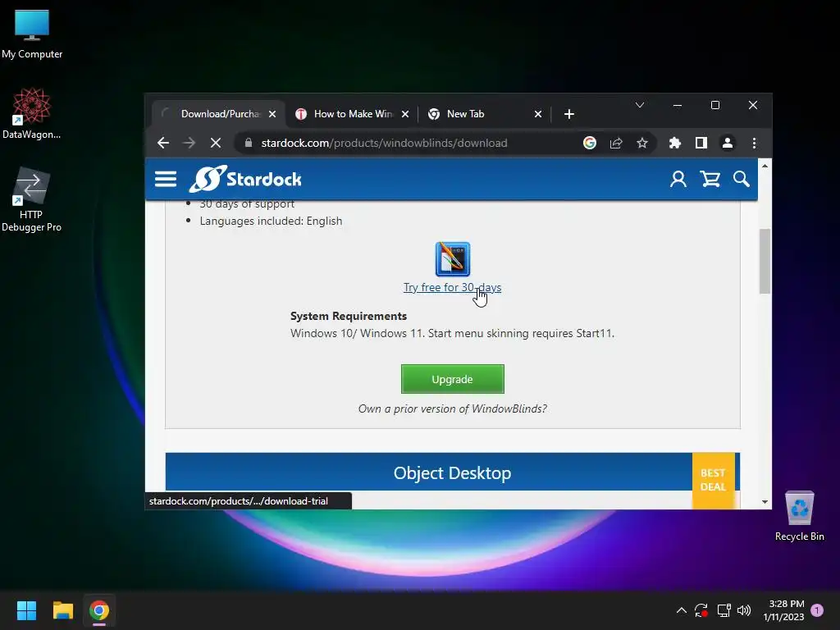The width and height of the screenshot is (840, 630).
Task: Click the address bar URL
Action: 384,143
